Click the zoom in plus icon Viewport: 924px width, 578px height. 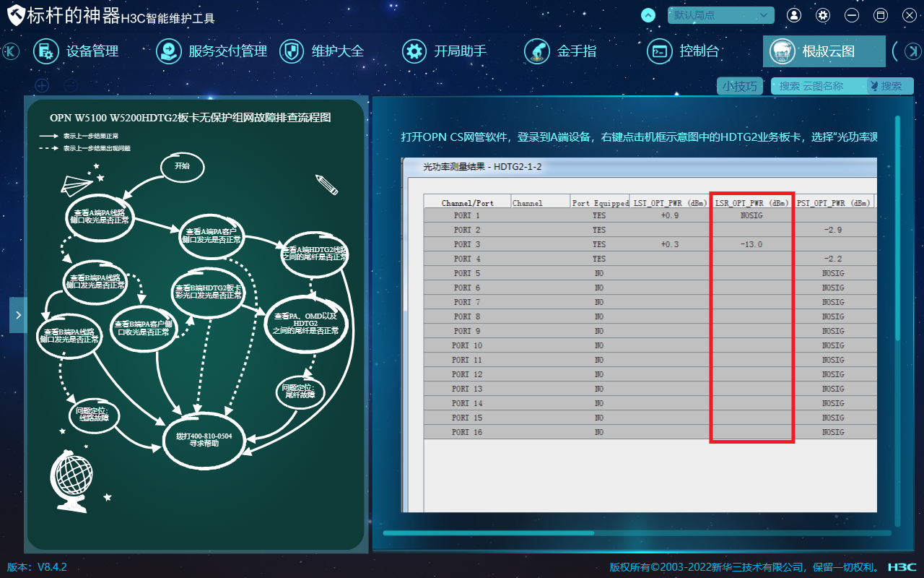[x=42, y=85]
